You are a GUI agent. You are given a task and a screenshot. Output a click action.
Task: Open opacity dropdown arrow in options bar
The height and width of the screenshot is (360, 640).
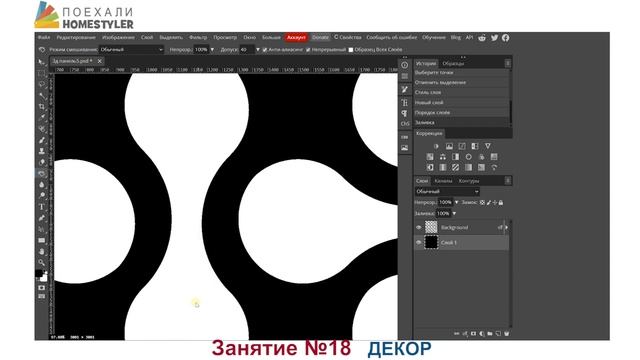tap(212, 50)
